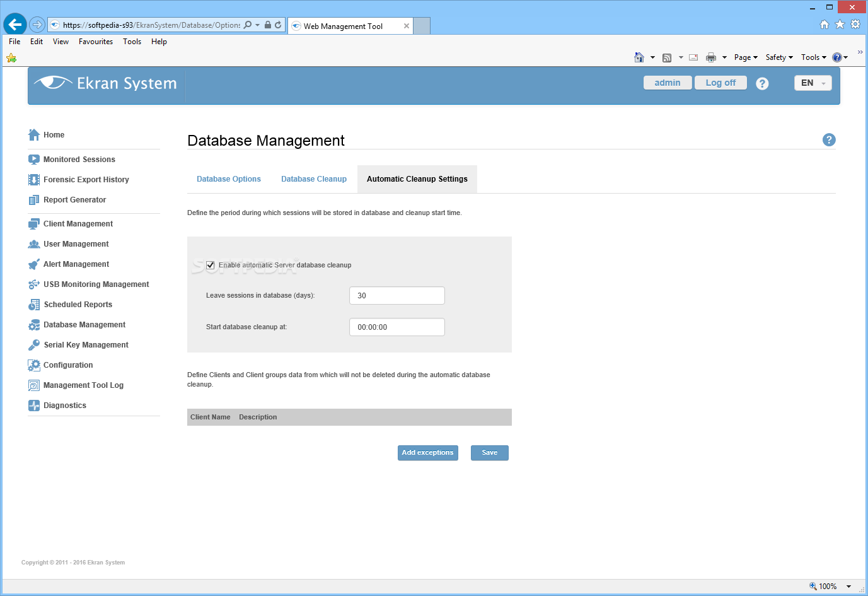Image resolution: width=868 pixels, height=596 pixels.
Task: Click the browser address bar URL
Action: pyautogui.click(x=151, y=25)
